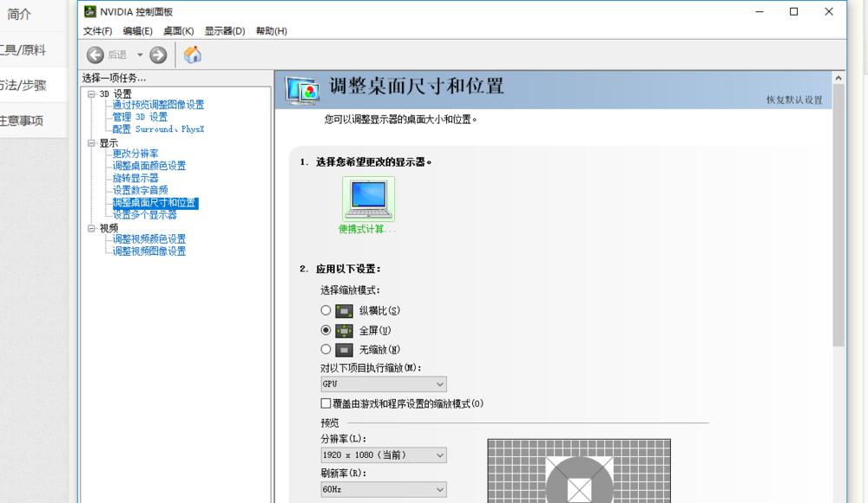The image size is (868, 503).
Task: Open 桌面(K) menu
Action: [178, 31]
